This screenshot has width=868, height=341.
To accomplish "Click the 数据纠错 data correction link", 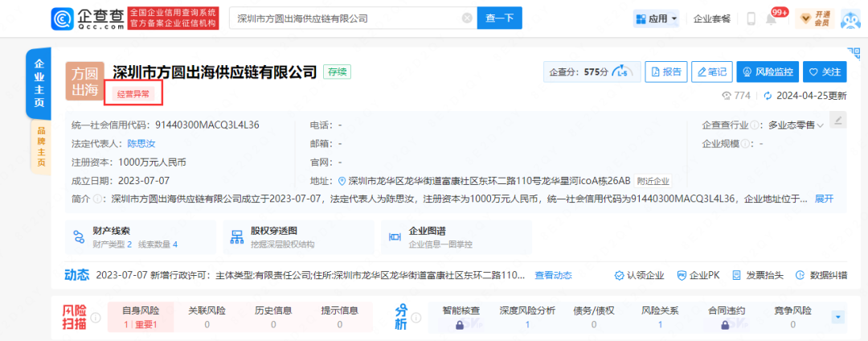I will 821,275.
